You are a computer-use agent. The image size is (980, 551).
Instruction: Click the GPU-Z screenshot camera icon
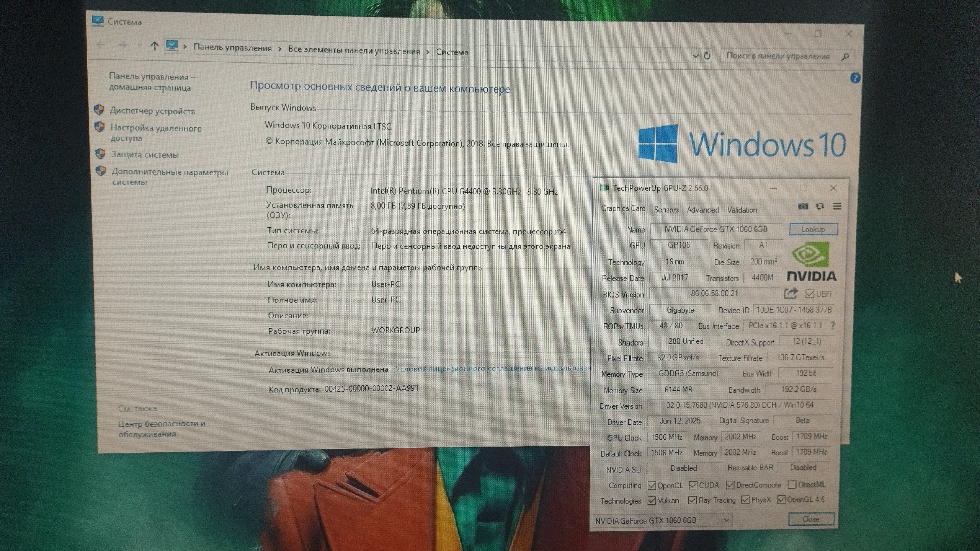click(803, 206)
